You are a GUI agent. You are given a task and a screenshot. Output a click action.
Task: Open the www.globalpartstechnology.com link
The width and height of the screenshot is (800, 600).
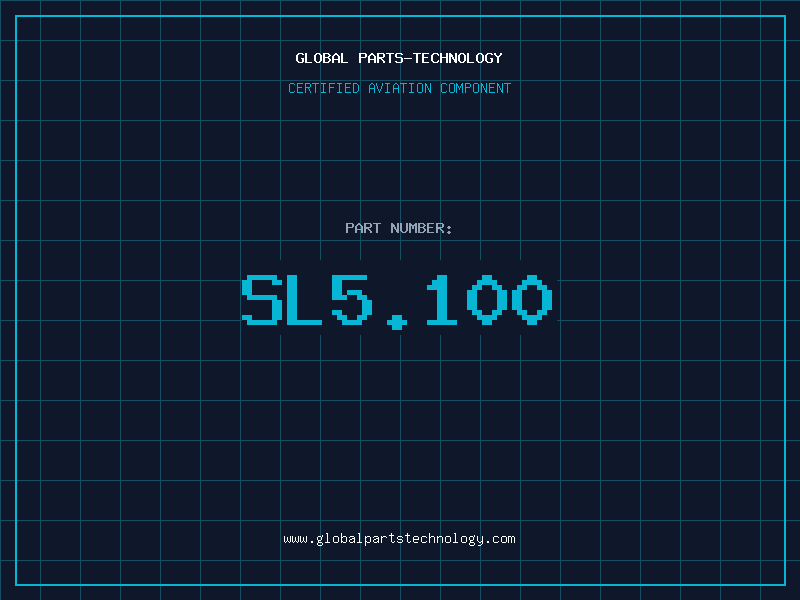[399, 539]
